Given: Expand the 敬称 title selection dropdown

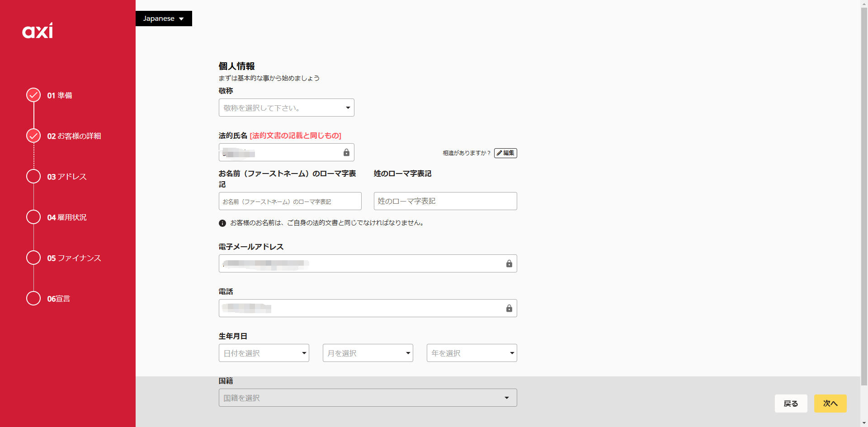Looking at the screenshot, I should 286,108.
